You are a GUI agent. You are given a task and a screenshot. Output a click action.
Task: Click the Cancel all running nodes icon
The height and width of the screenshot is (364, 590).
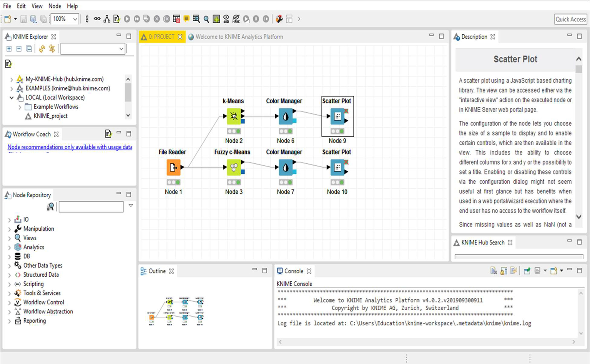pos(166,19)
